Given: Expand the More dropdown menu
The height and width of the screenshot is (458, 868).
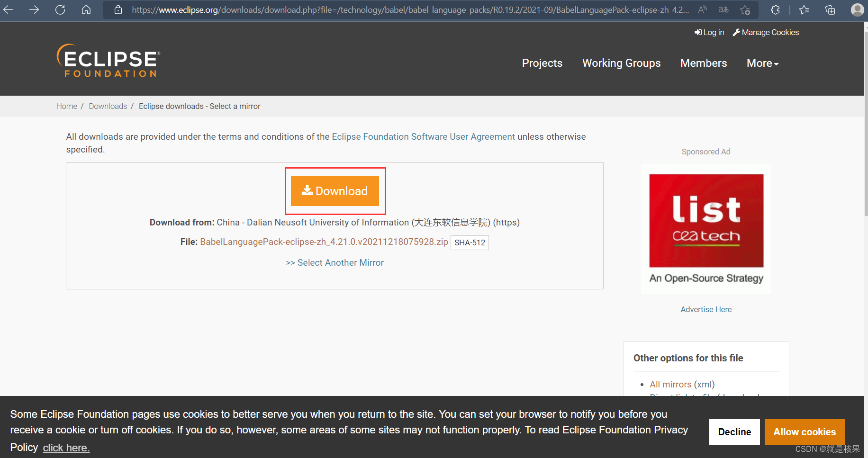Looking at the screenshot, I should click(x=762, y=63).
